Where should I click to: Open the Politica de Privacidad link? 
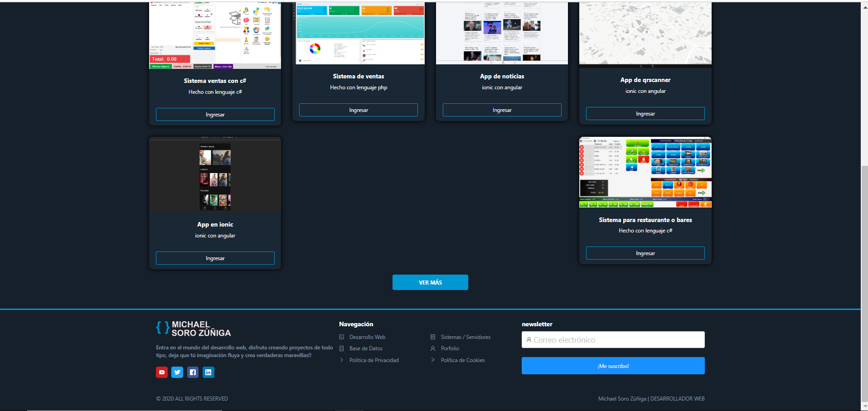(374, 360)
